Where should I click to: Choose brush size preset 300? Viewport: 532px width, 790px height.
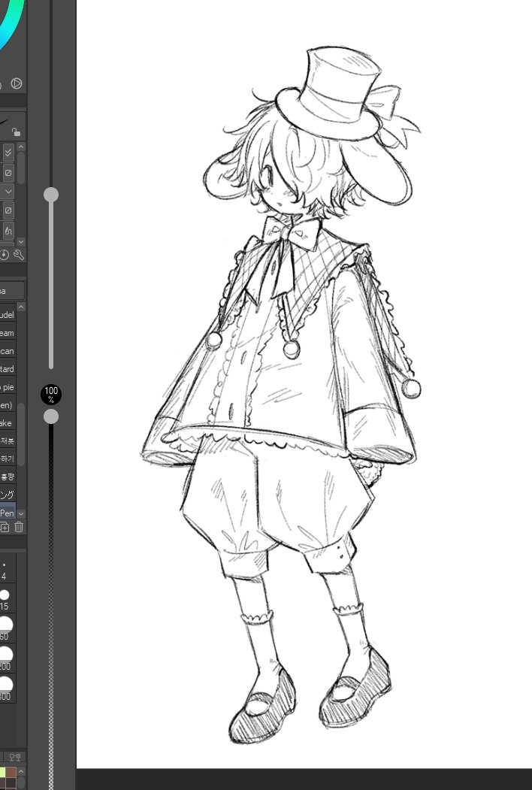click(7, 689)
